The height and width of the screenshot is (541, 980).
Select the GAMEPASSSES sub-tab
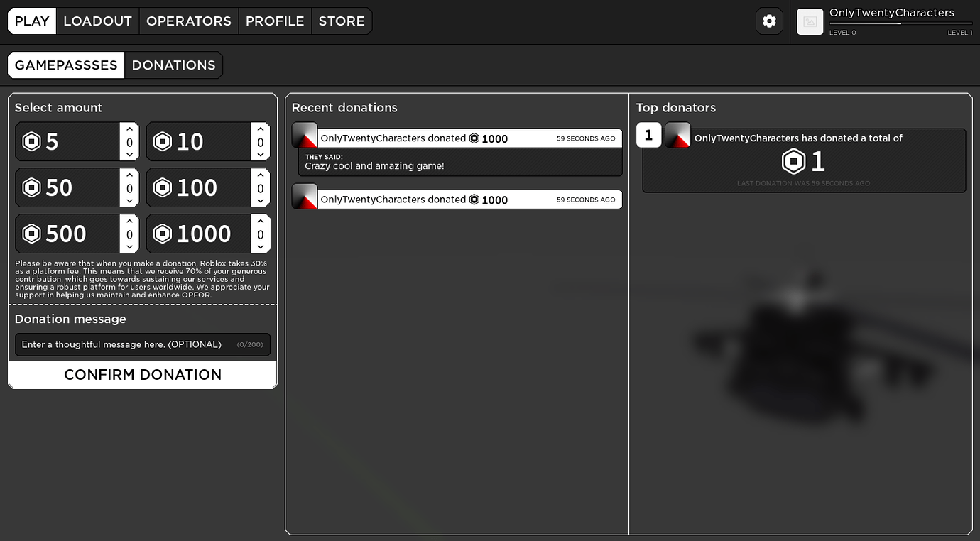click(66, 65)
